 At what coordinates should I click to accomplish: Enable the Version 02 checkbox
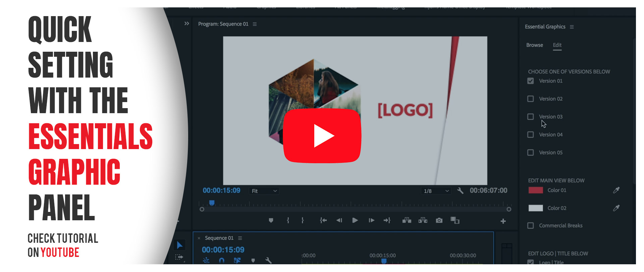point(530,99)
